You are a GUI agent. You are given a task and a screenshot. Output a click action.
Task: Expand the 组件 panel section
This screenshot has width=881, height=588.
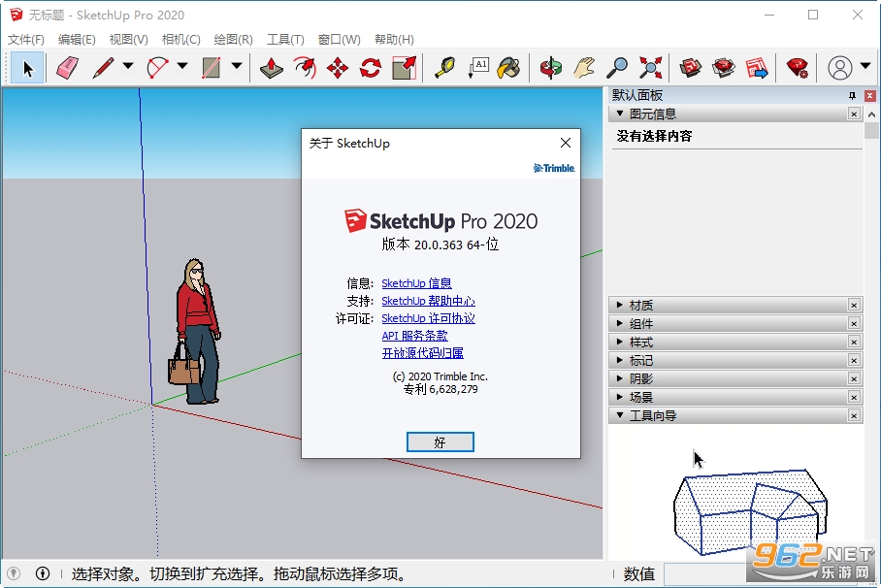point(620,323)
